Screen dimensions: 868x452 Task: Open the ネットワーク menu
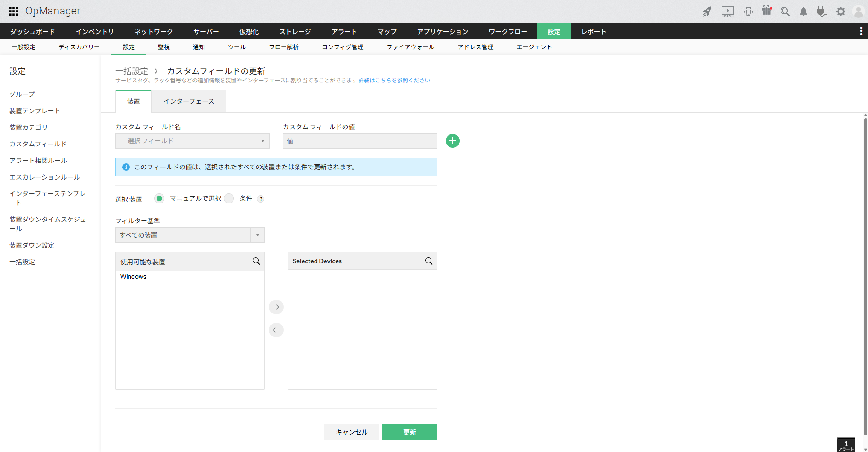click(154, 31)
